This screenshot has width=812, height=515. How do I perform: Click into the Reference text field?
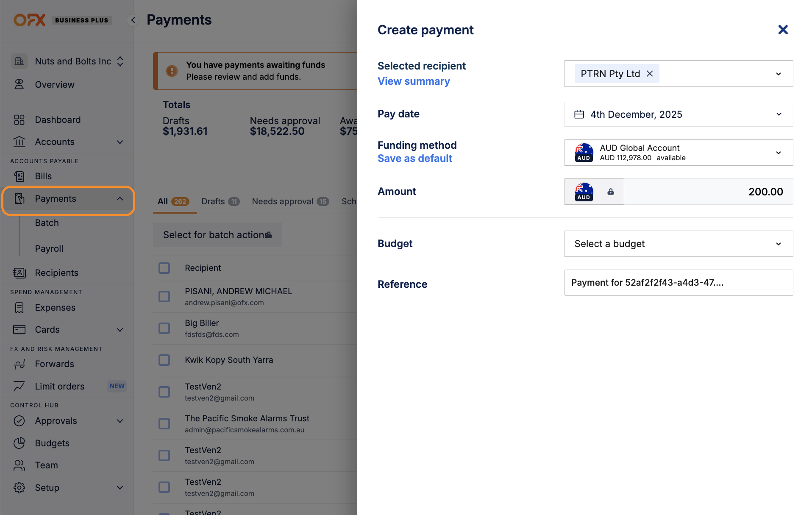pyautogui.click(x=678, y=283)
